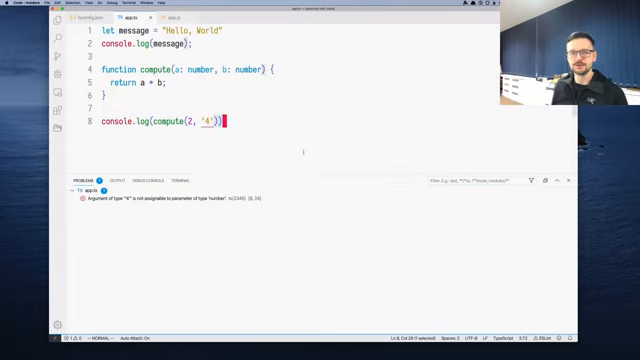
Task: Open the Manage gear menu
Action: [58, 325]
